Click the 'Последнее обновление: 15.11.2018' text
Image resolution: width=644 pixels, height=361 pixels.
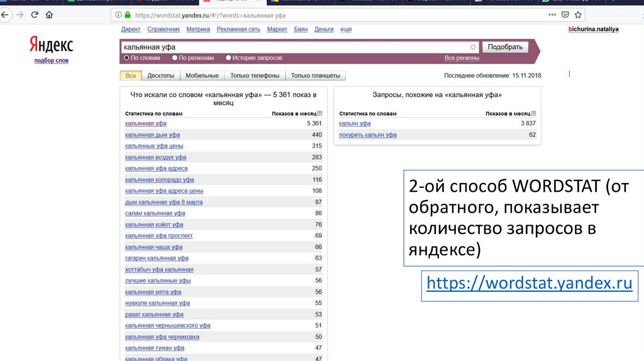pyautogui.click(x=492, y=75)
